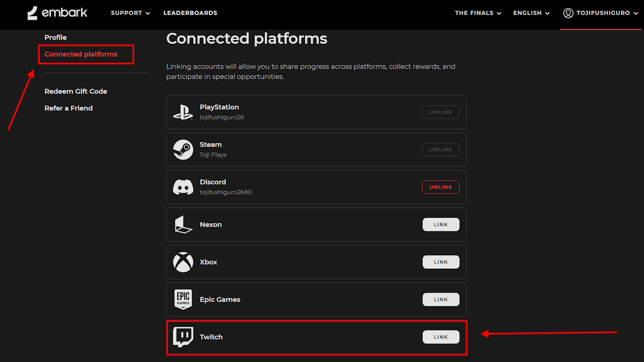Unlink the PlayStation account
Screen dimensions: 644x362
[441, 112]
